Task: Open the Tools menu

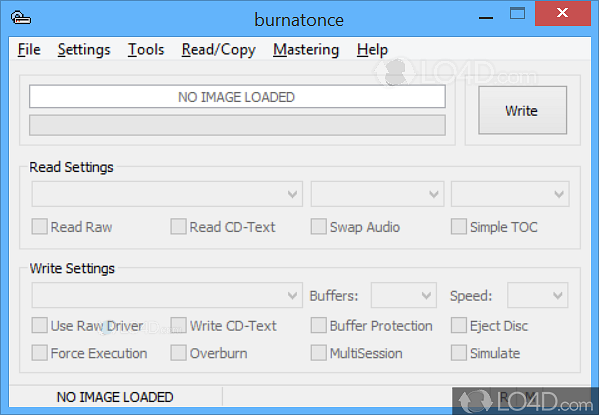Action: [x=146, y=50]
